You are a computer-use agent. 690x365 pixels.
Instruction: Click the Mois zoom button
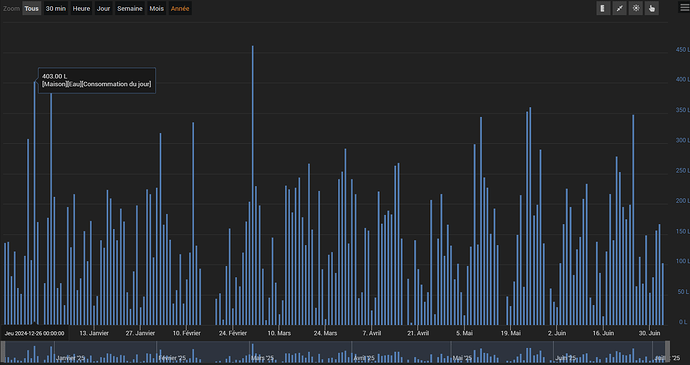(x=156, y=8)
